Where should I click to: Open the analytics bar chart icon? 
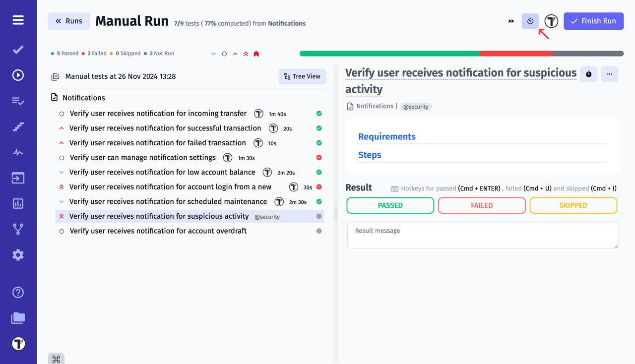[18, 203]
